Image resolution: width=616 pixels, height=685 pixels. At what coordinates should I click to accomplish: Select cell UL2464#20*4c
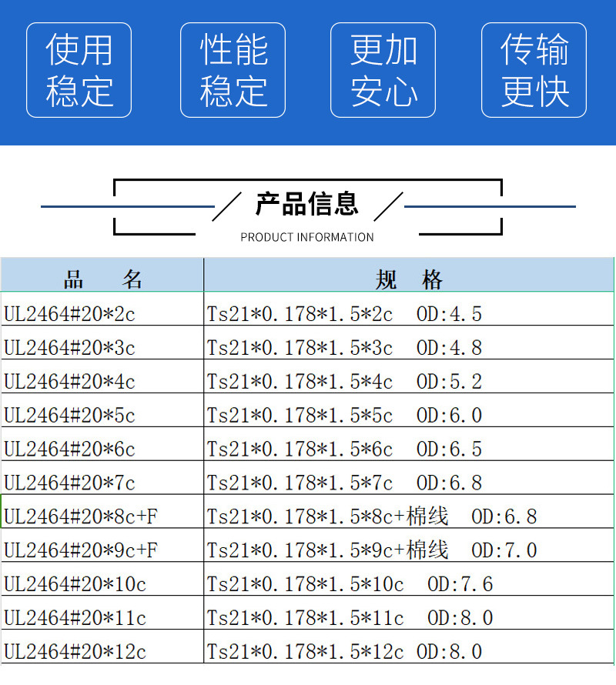tap(102, 376)
